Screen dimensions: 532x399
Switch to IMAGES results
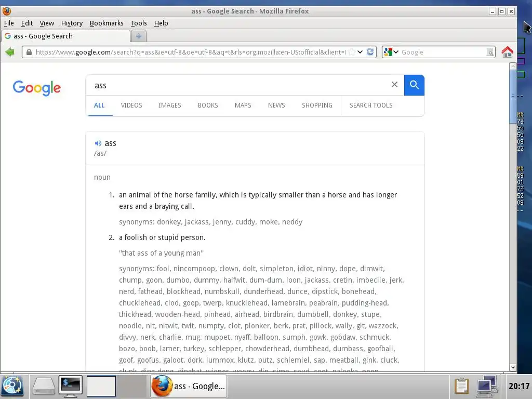(170, 105)
